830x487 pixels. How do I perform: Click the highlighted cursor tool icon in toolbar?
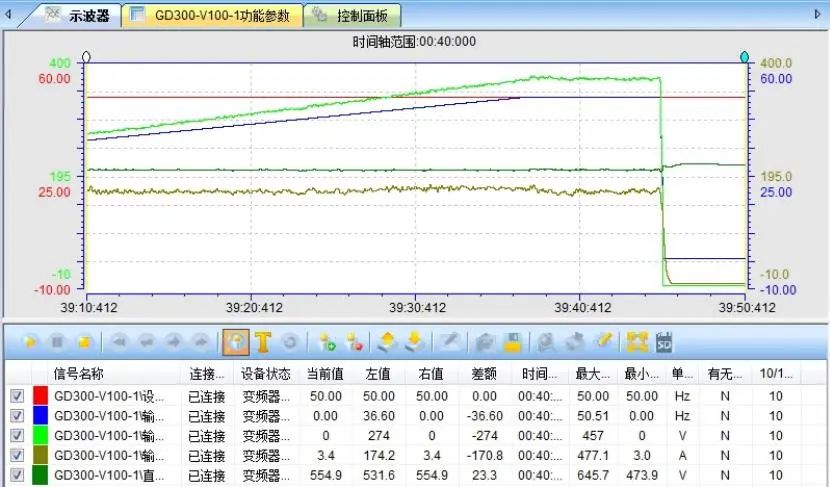tap(237, 343)
